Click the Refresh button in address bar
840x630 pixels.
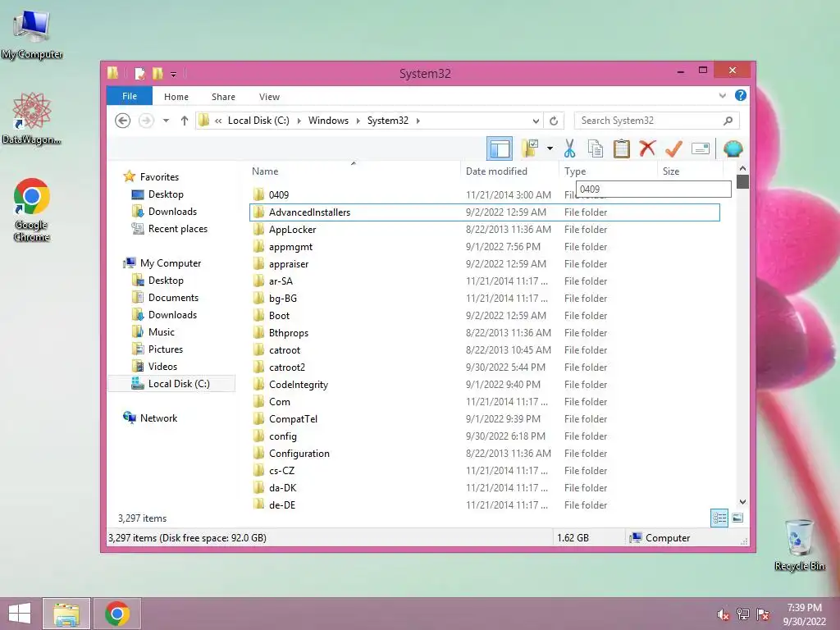pyautogui.click(x=554, y=121)
